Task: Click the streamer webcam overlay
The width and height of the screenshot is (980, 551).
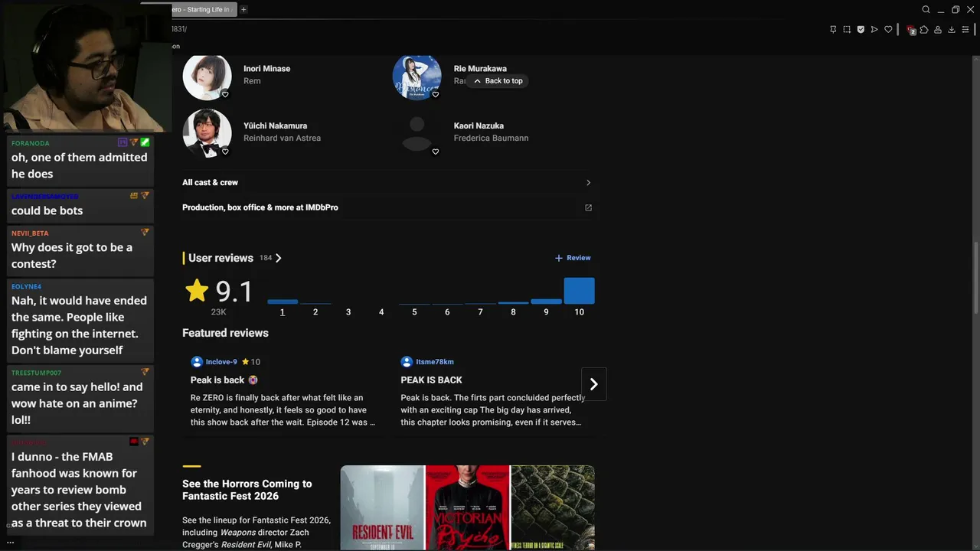Action: tap(84, 67)
